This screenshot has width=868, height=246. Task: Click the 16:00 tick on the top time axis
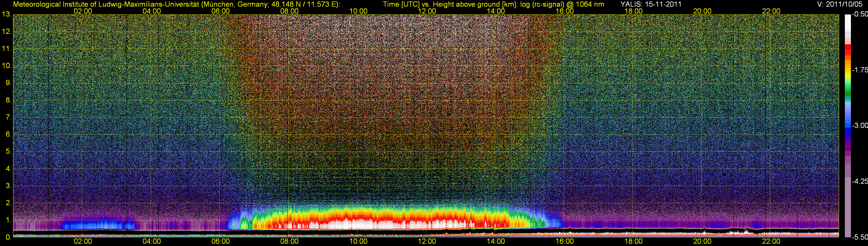coord(564,11)
